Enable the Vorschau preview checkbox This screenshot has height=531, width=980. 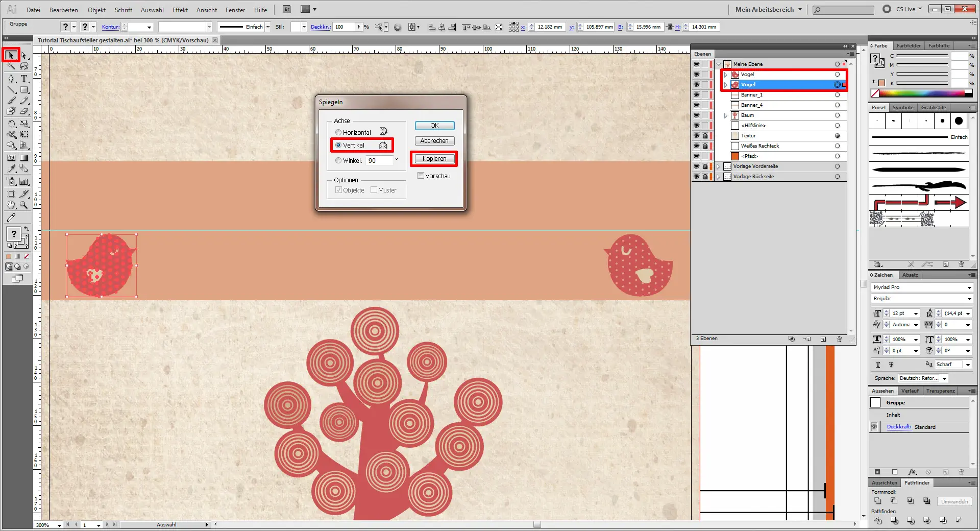pos(421,176)
